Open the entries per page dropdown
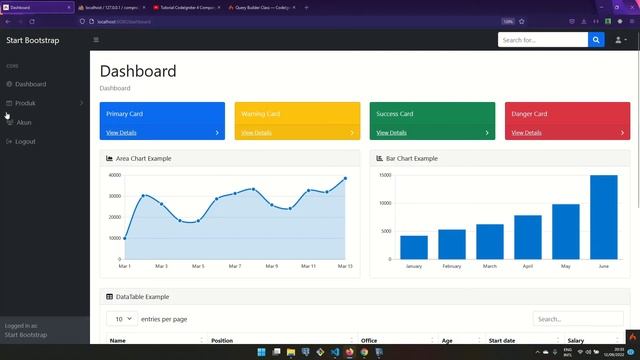 (122, 319)
